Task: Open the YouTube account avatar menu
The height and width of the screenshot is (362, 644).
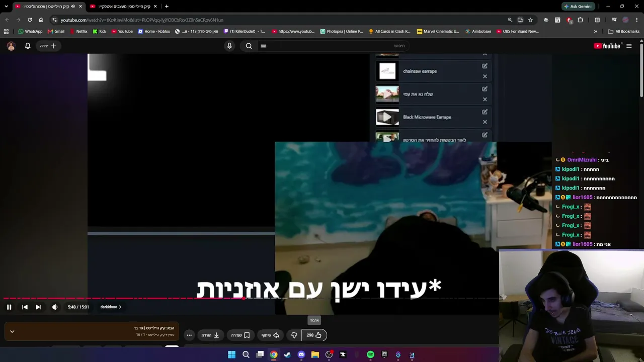Action: (11, 46)
